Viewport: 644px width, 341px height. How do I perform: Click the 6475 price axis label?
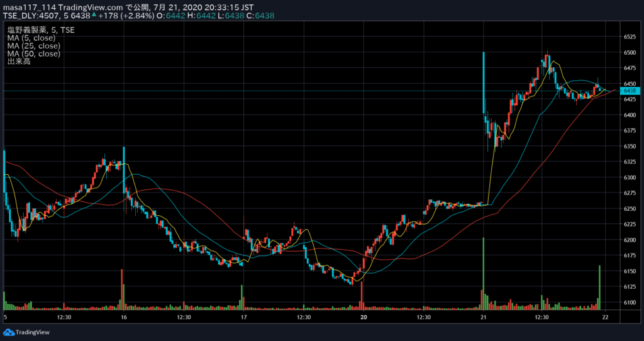pyautogui.click(x=630, y=68)
